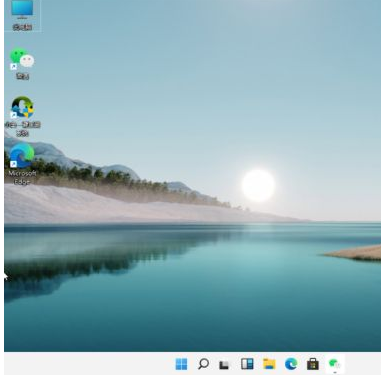Select the Microsoft Edge desktop shortcut icon
This screenshot has height=375, width=381.
point(22,155)
